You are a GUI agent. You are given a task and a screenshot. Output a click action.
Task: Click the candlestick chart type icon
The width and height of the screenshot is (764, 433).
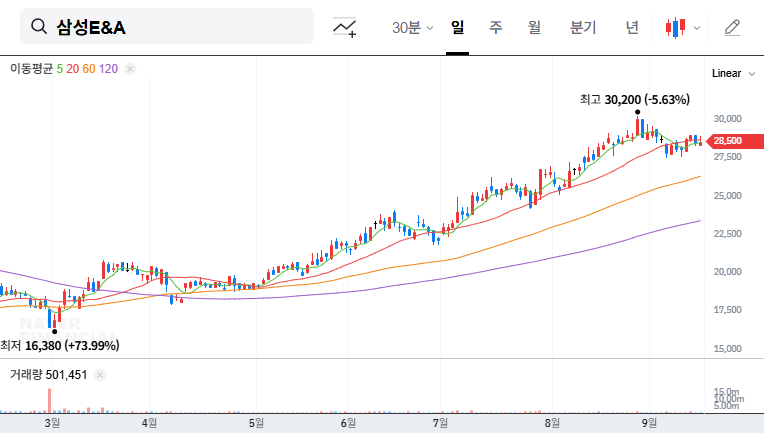[x=675, y=28]
